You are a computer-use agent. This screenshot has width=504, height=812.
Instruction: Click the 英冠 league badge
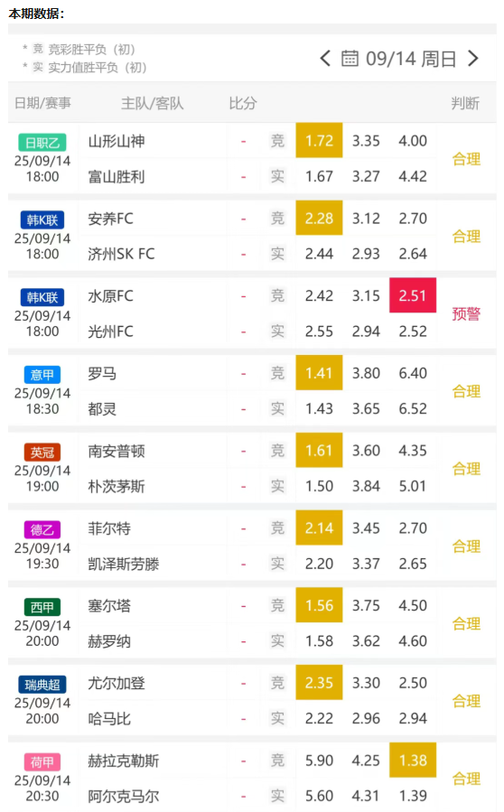(x=42, y=453)
